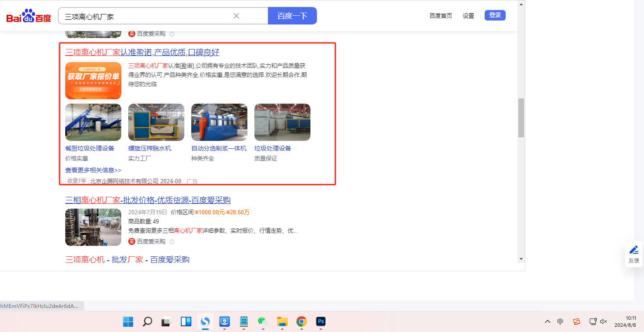The image size is (644, 332).
Task: Click the 收录7年 badge
Action: (x=77, y=181)
